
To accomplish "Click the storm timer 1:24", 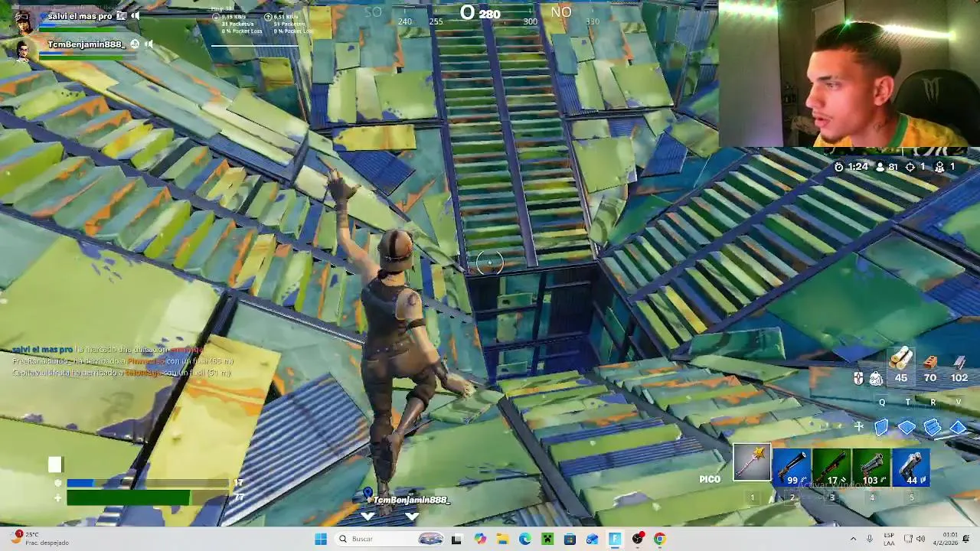I will click(x=852, y=167).
